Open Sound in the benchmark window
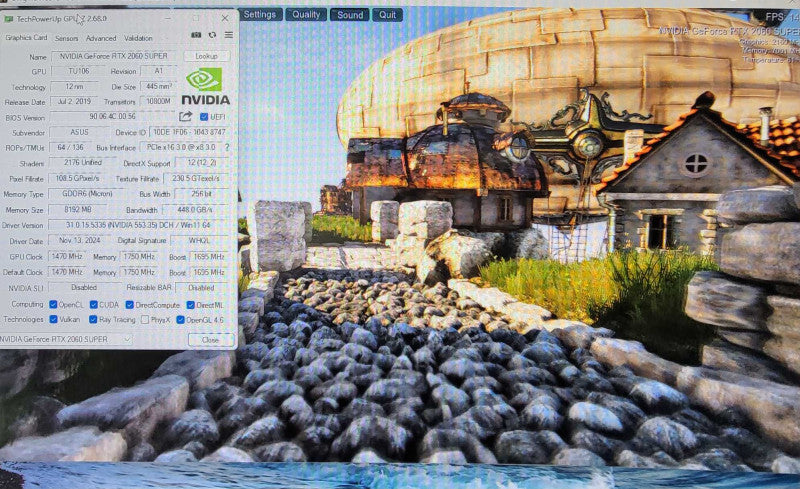The width and height of the screenshot is (800, 489). pyautogui.click(x=350, y=15)
